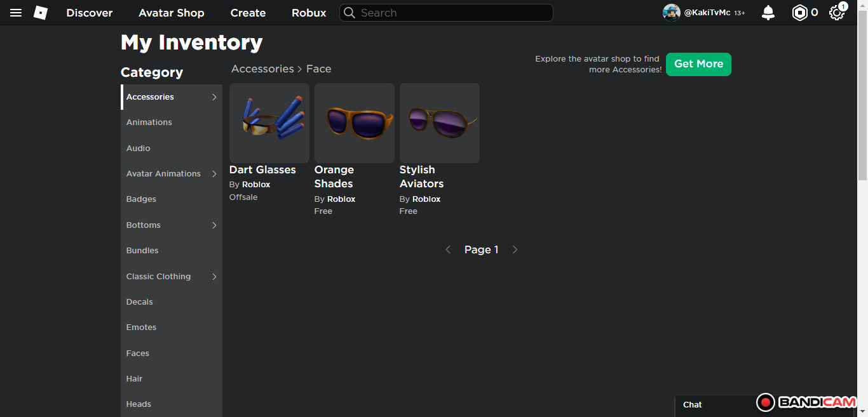Open the settings gear icon
The image size is (868, 417).
pos(837,13)
